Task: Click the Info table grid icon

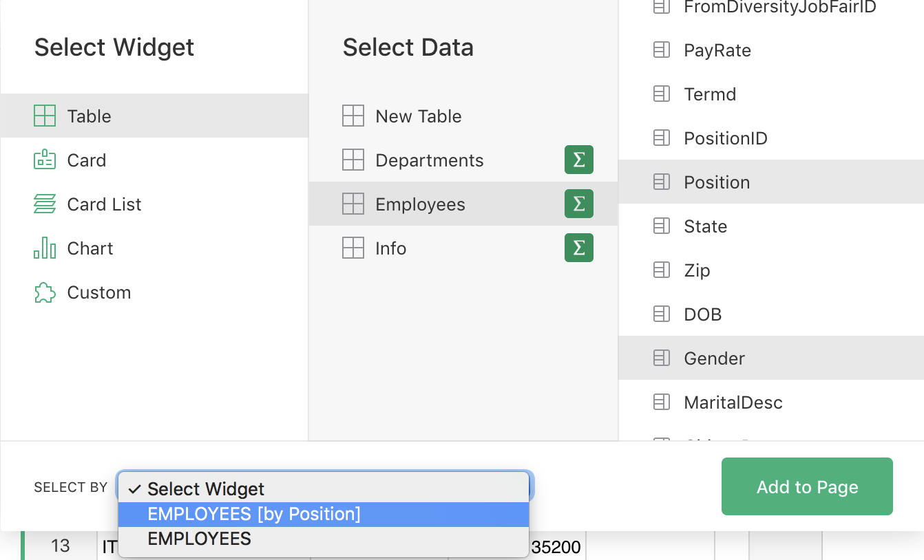Action: point(353,248)
